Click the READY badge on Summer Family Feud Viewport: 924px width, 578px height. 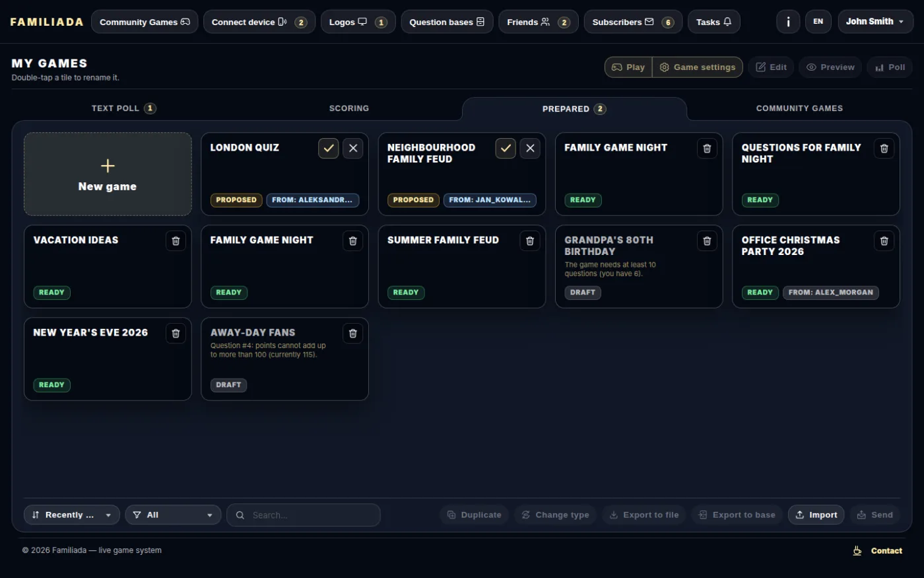405,293
